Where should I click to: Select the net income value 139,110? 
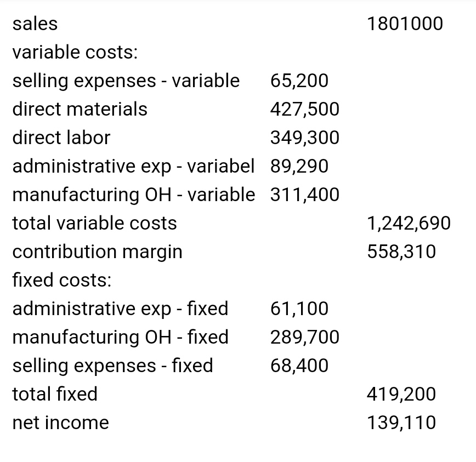click(401, 423)
